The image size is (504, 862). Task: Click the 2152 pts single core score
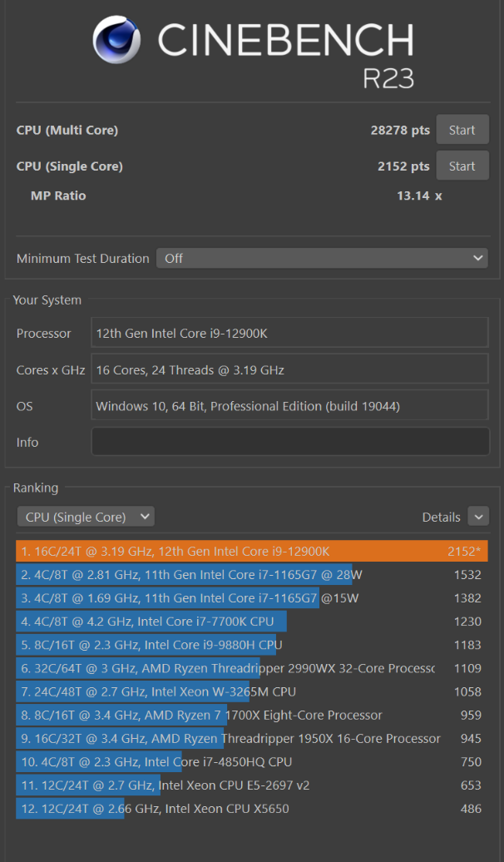coord(403,166)
